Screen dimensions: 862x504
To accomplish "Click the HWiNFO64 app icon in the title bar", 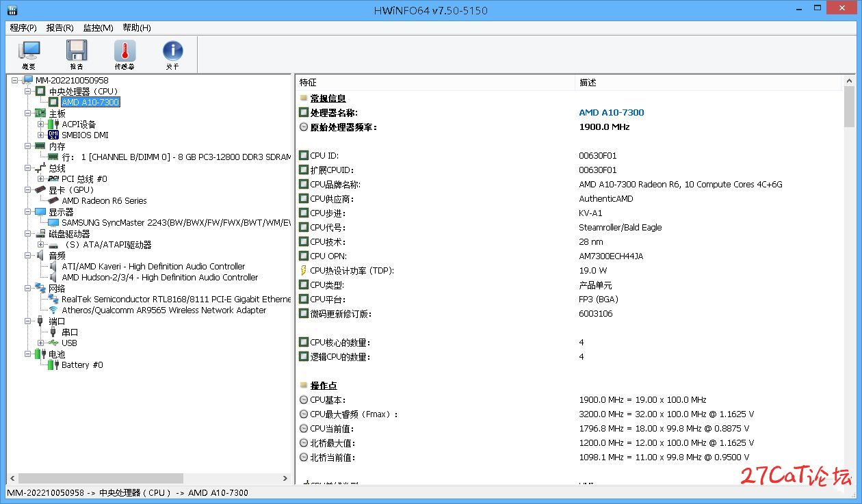I will (12, 10).
